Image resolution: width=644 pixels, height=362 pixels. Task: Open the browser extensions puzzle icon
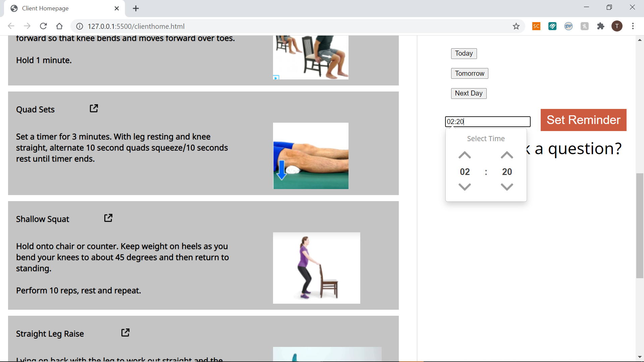pyautogui.click(x=601, y=26)
